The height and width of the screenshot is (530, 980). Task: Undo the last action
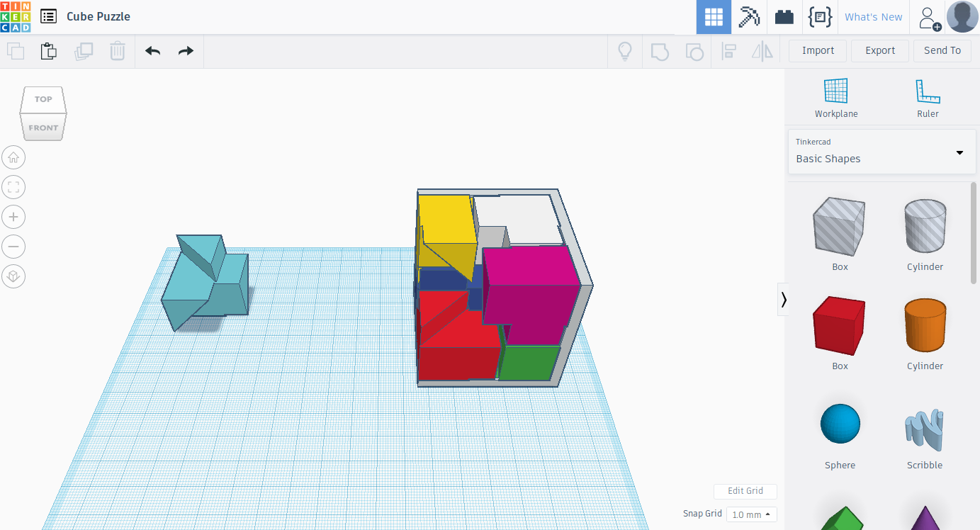[x=152, y=51]
